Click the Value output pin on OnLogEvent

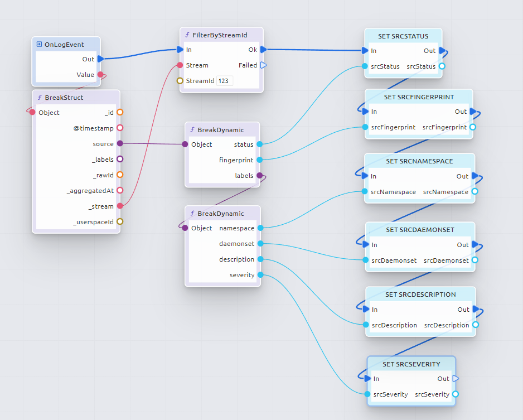pos(100,74)
